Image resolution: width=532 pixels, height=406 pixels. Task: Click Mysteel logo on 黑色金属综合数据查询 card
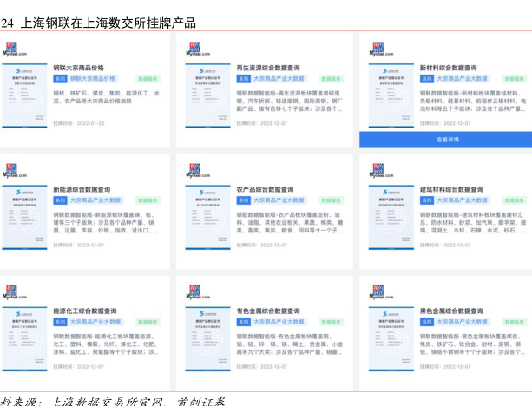coord(381,292)
